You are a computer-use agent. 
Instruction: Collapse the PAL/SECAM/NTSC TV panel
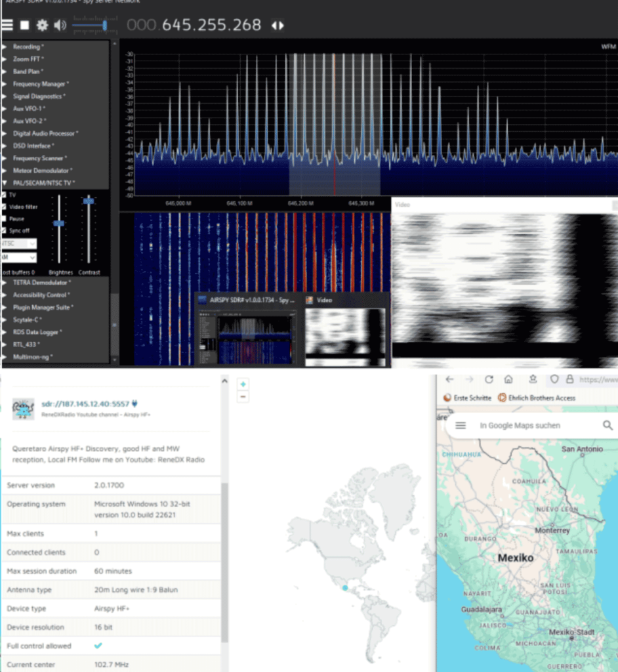(43, 183)
